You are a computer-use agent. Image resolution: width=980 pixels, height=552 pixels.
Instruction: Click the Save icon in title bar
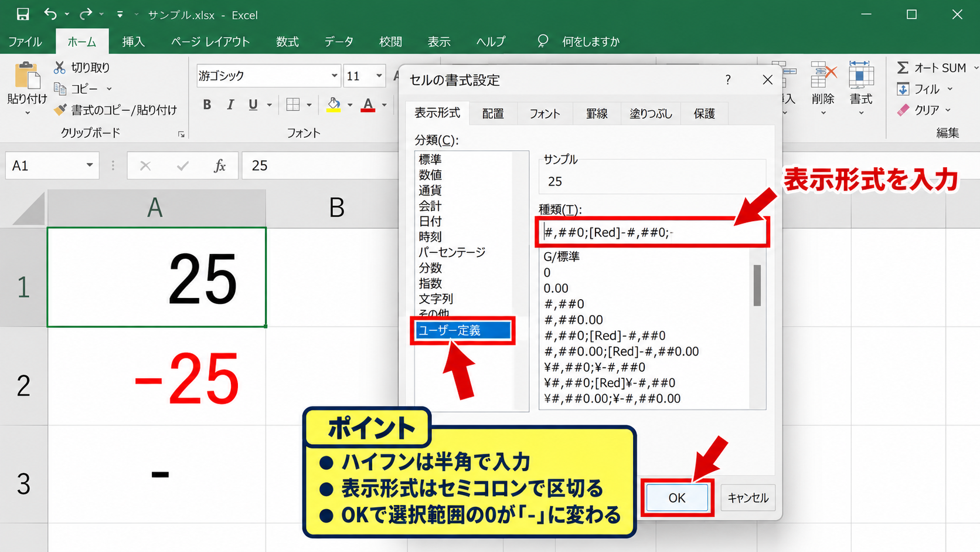click(x=23, y=14)
